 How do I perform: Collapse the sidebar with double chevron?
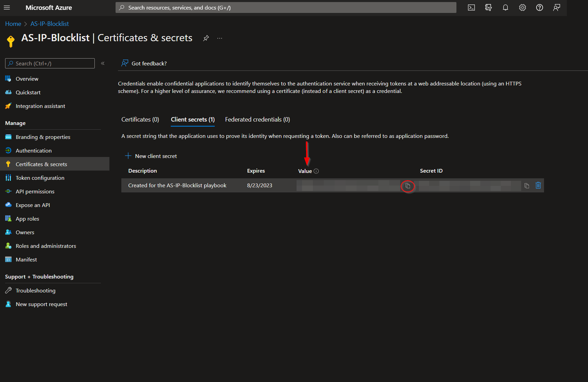tap(103, 63)
